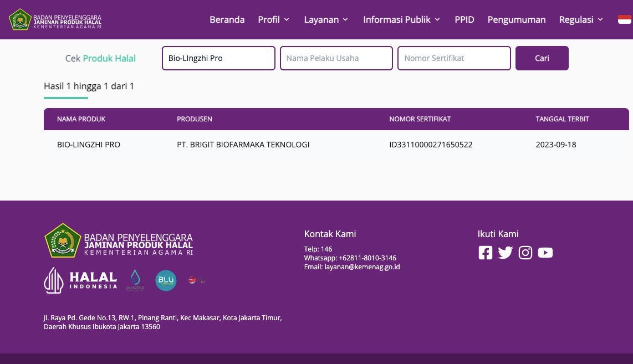The image size is (633, 364).
Task: Click the Telp: 146 contact line
Action: 318,249
